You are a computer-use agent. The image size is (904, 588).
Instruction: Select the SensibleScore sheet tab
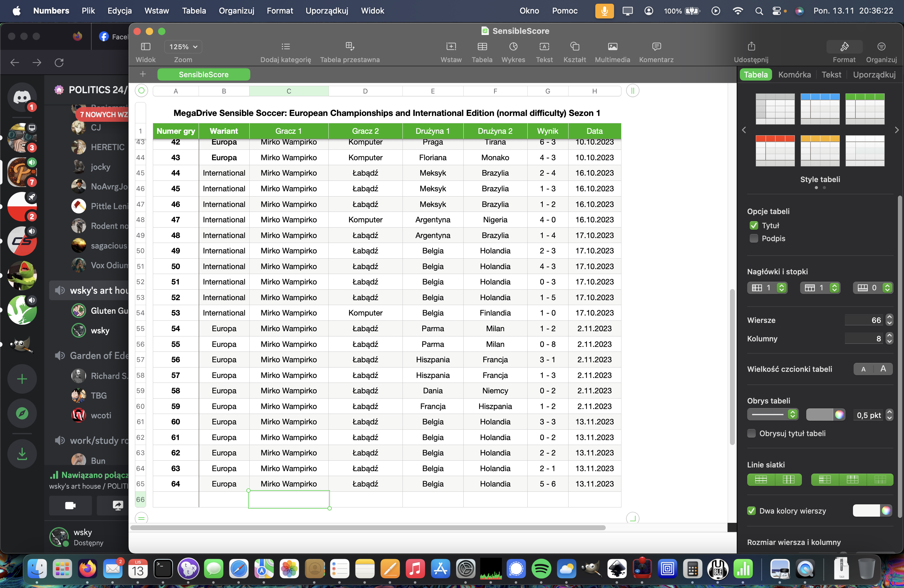coord(204,75)
